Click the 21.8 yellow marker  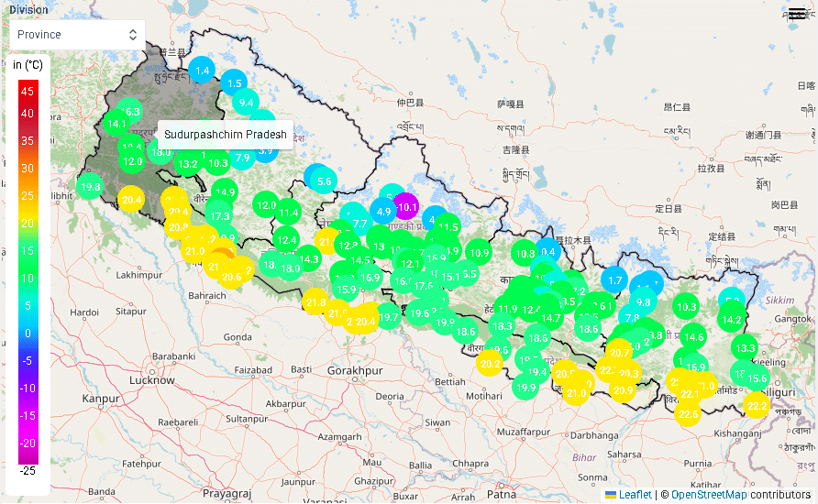click(x=315, y=301)
